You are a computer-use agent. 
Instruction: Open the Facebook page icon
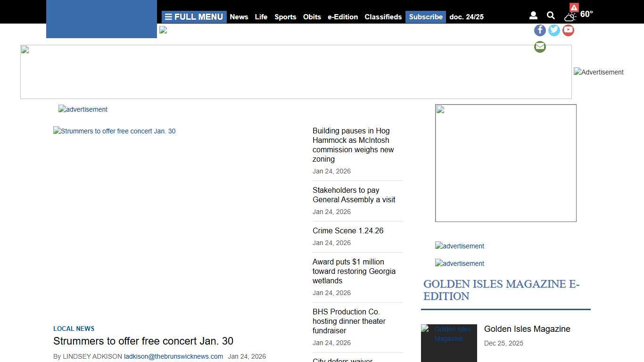point(540,30)
